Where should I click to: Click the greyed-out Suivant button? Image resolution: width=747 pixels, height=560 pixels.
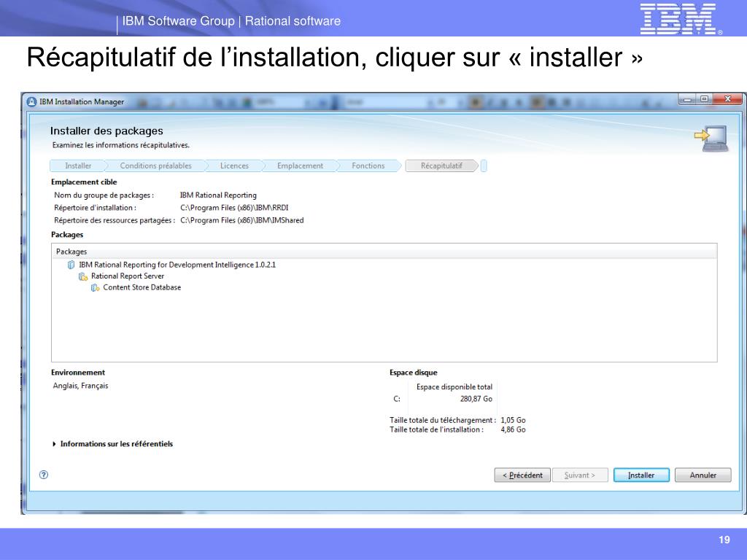tap(580, 475)
